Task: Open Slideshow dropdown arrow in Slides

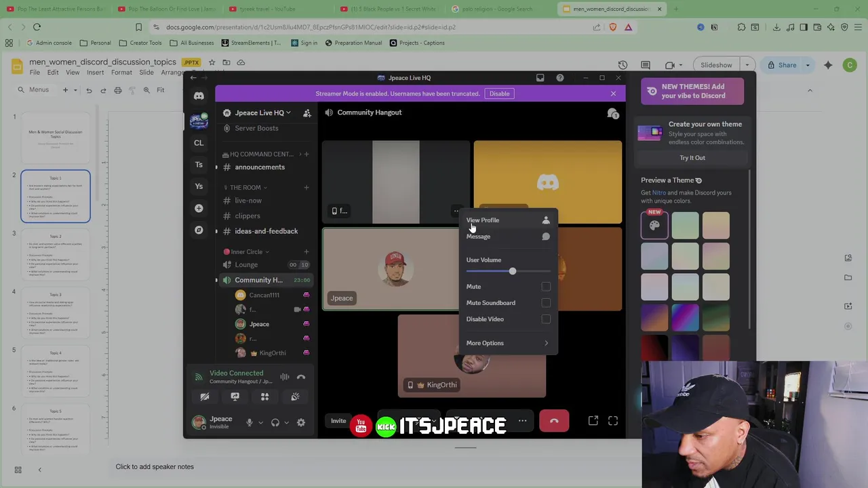Action: tap(747, 65)
